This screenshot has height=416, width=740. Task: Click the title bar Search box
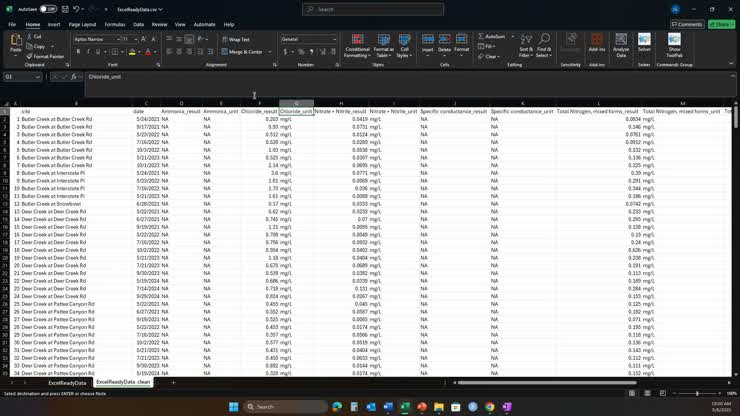click(373, 9)
